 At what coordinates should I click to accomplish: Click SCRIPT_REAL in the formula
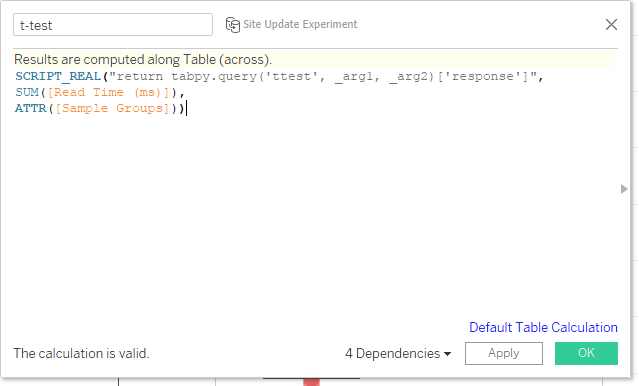58,76
